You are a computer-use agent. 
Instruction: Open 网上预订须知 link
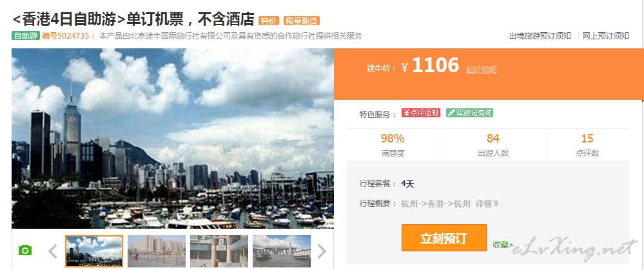[x=605, y=35]
